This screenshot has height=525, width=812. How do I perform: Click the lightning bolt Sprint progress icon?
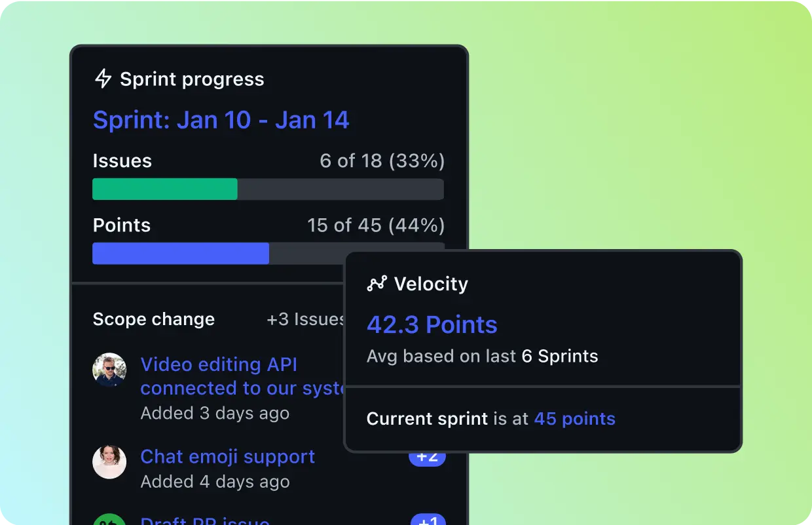(103, 78)
